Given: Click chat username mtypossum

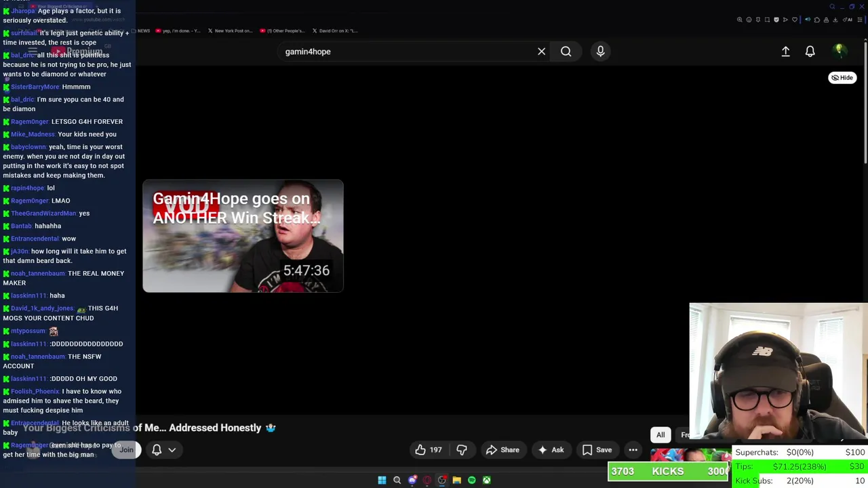Looking at the screenshot, I should pyautogui.click(x=28, y=331).
